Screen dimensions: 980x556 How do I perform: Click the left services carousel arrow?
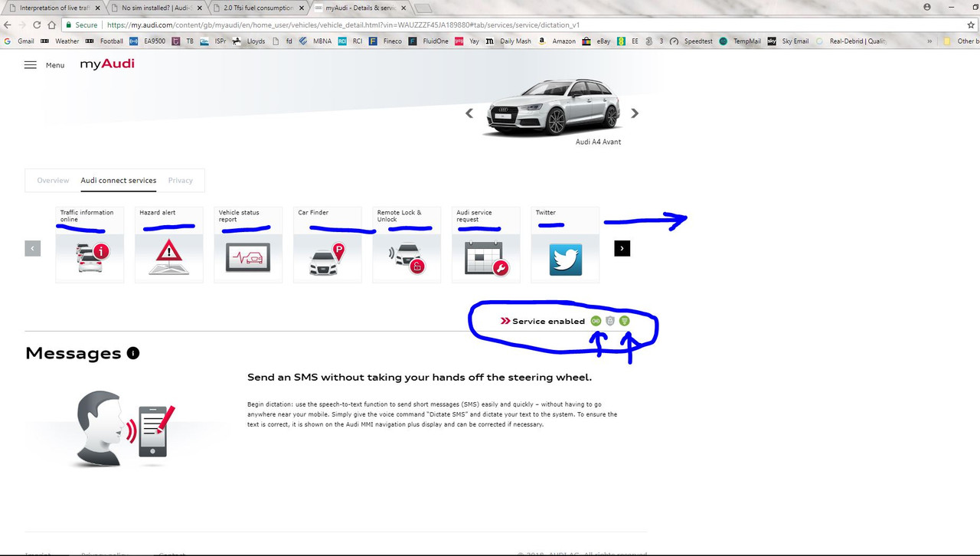pos(32,248)
